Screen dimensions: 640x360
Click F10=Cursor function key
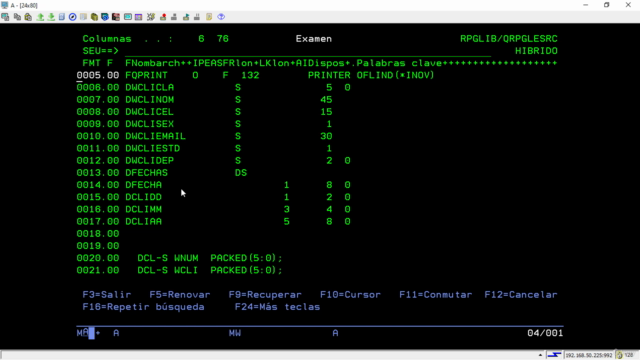click(x=350, y=295)
